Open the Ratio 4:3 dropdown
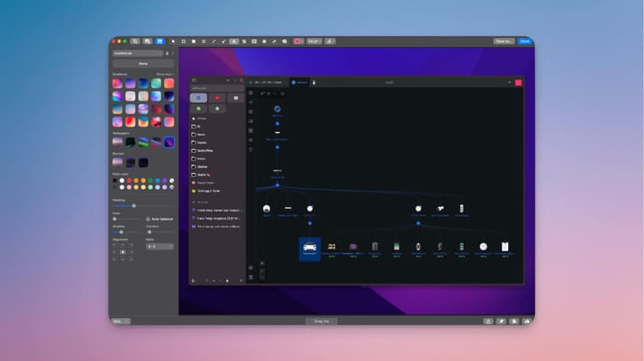Image resolution: width=644 pixels, height=361 pixels. tap(161, 247)
